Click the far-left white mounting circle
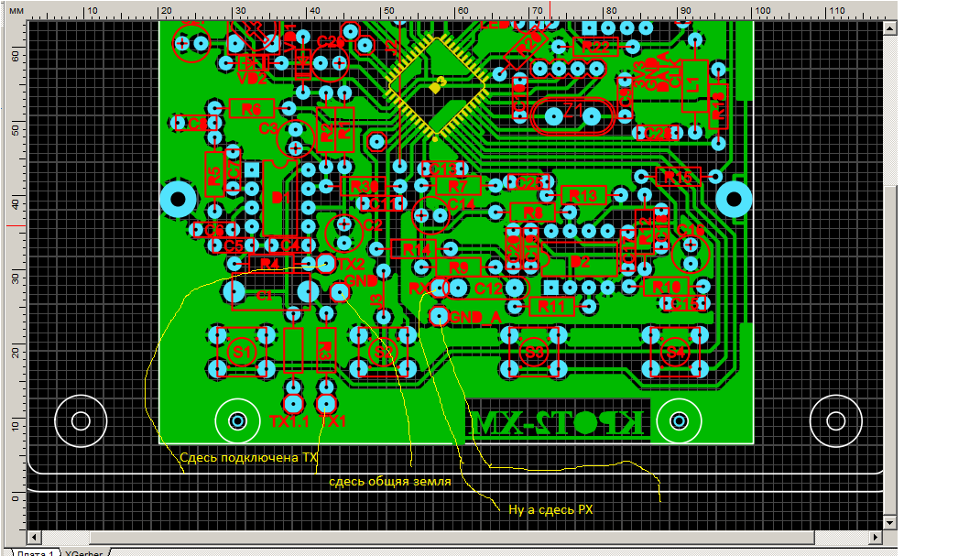This screenshot has height=556, width=980. click(x=81, y=421)
